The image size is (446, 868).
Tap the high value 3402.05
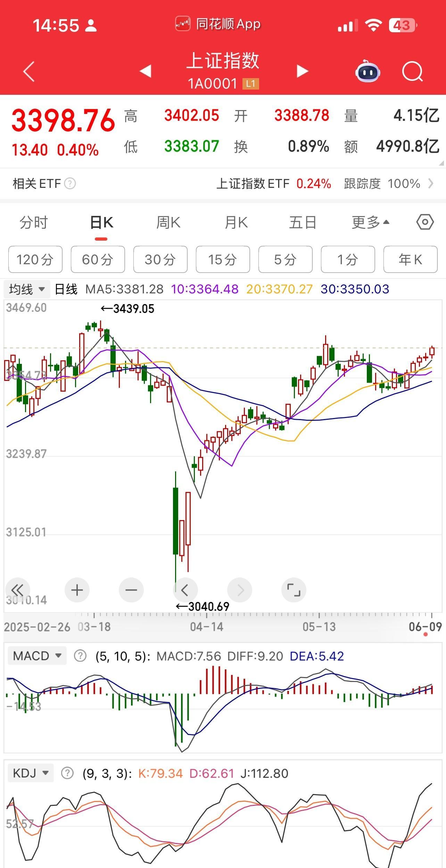tap(191, 115)
